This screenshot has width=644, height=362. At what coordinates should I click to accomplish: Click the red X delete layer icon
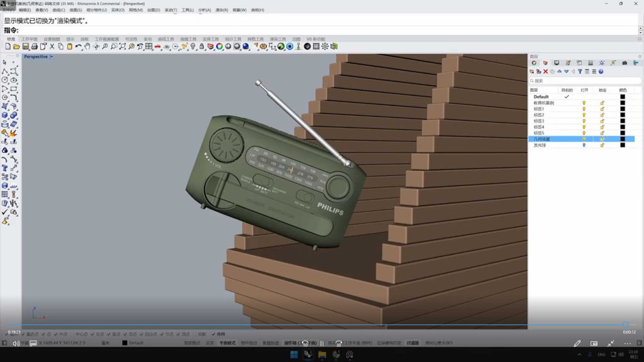click(x=546, y=72)
